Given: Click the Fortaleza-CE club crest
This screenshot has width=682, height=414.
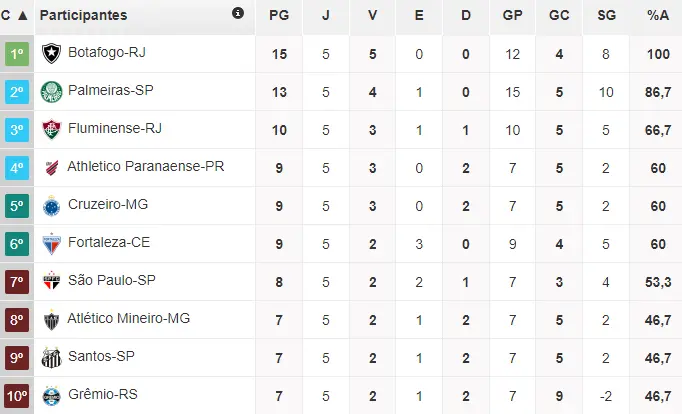Looking at the screenshot, I should (51, 244).
